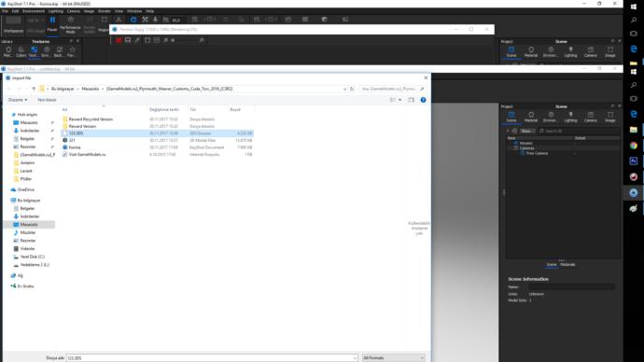Click the Name field under Scene Information
Image resolution: width=644 pixels, height=362 pixels.
click(x=572, y=286)
